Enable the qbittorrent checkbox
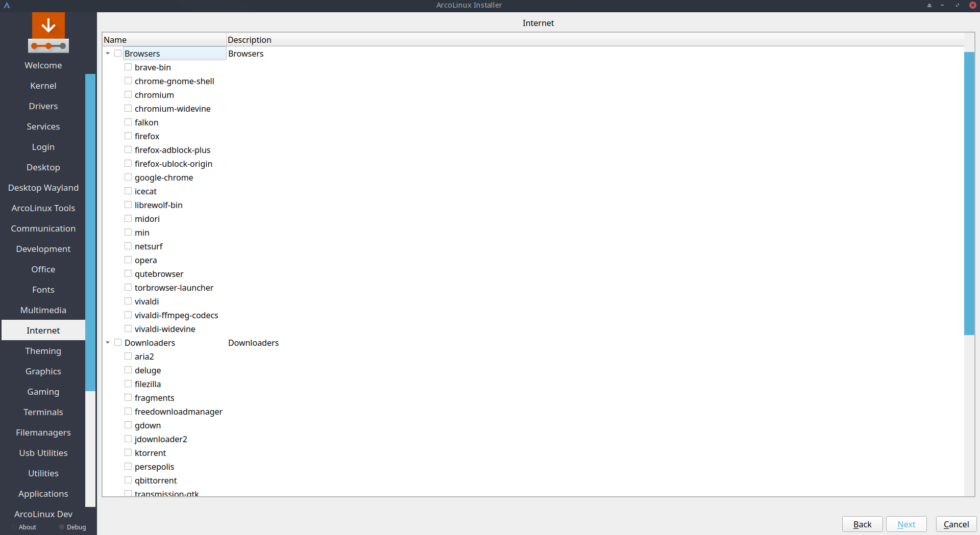Viewport: 980px width, 535px height. click(128, 480)
